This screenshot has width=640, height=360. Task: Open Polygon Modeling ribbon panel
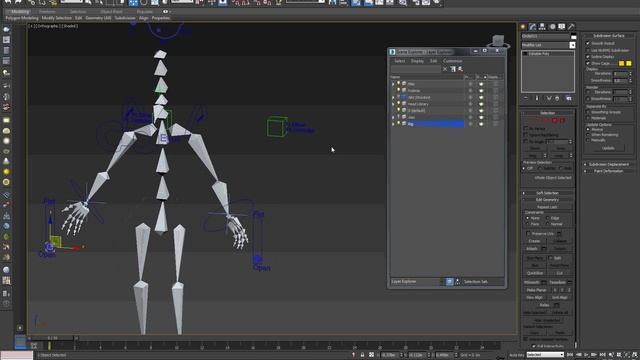click(22, 18)
